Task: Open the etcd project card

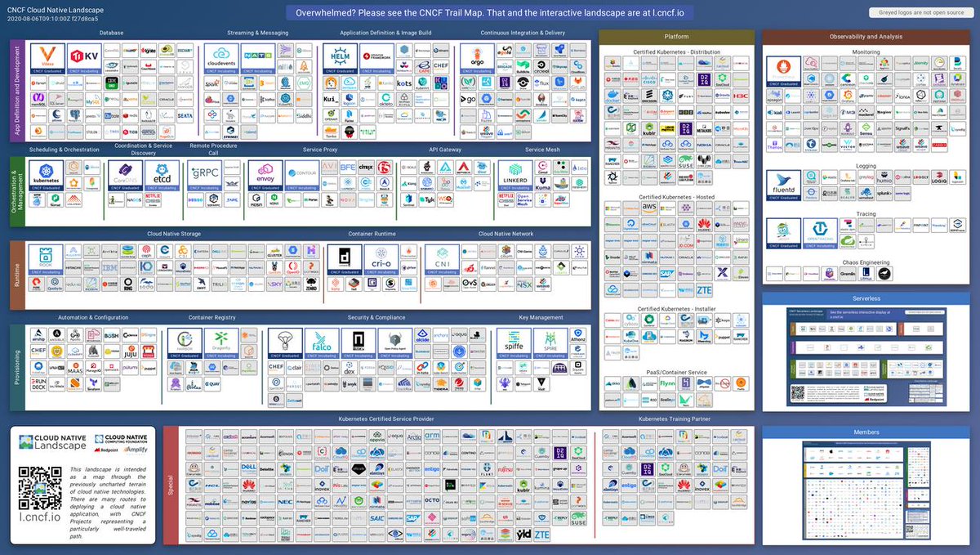Action: 162,175
